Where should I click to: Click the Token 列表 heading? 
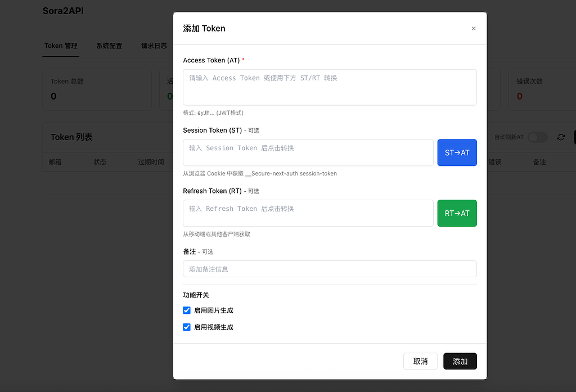click(x=71, y=137)
